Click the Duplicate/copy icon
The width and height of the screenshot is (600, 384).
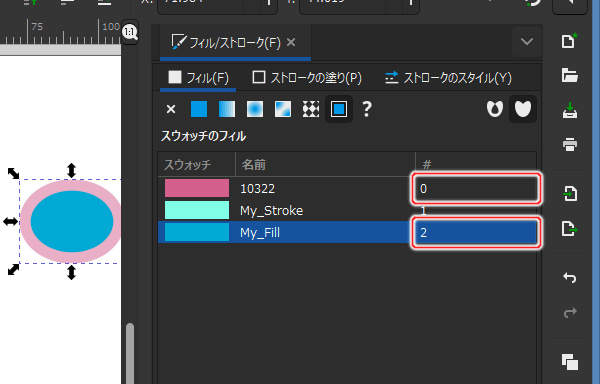point(570,362)
